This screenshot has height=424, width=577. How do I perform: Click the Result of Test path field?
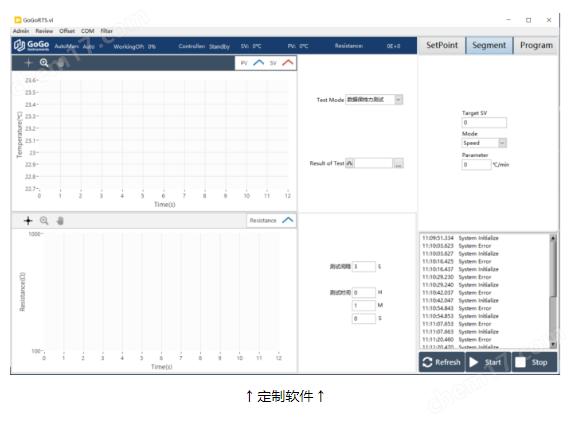[x=374, y=163]
